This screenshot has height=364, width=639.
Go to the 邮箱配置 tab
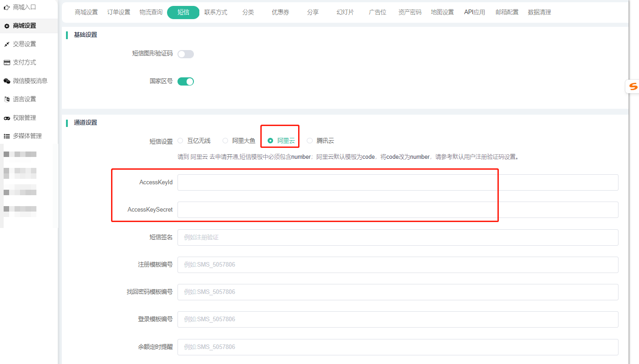[507, 12]
